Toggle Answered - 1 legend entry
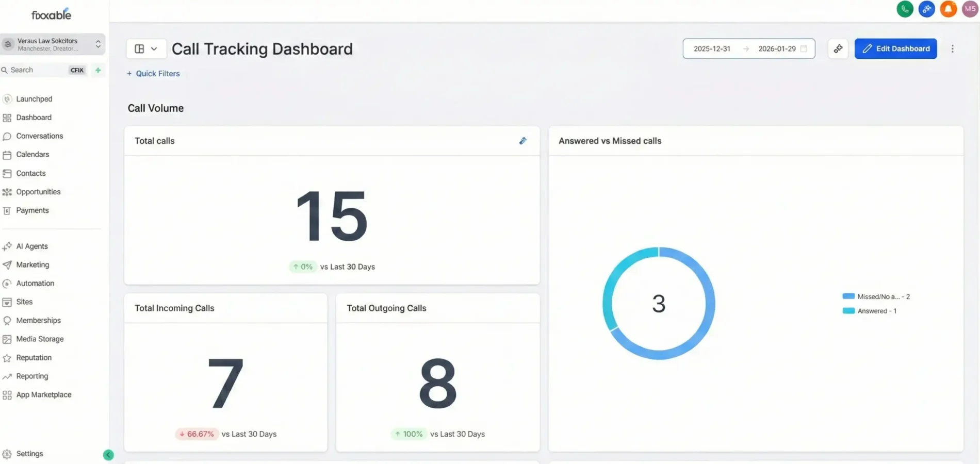This screenshot has height=464, width=980. [870, 310]
